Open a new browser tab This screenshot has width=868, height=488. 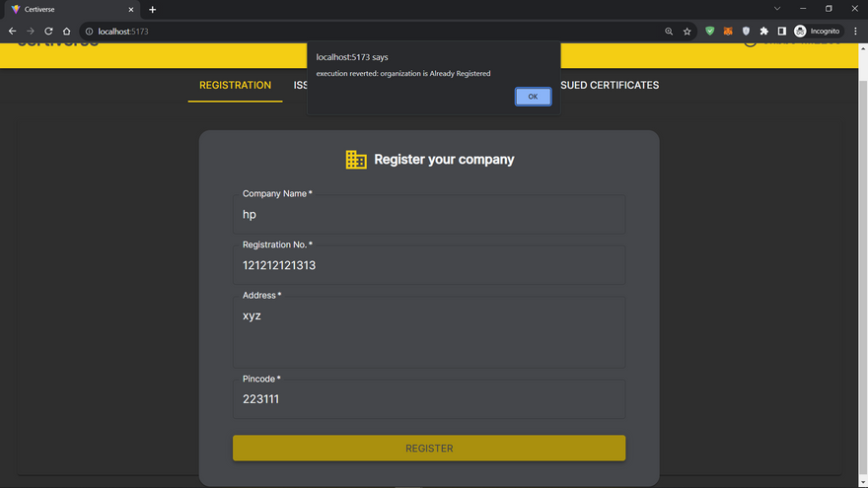(x=153, y=10)
